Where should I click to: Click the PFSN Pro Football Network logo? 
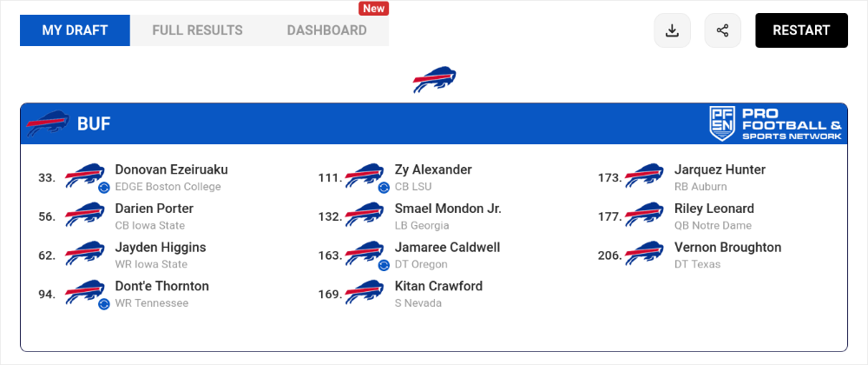[x=775, y=123]
